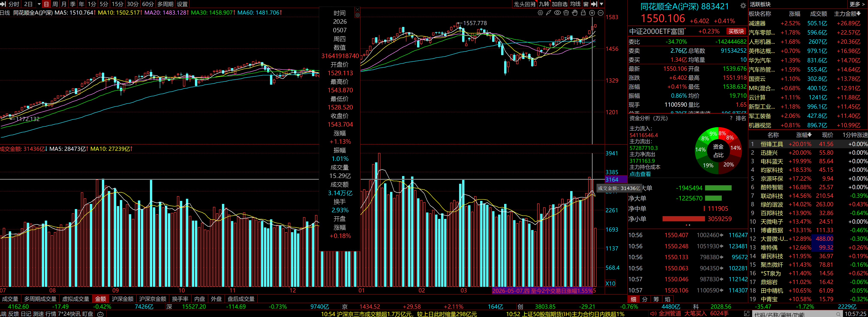
Task: Expand dropdown arrow beside 窗 toolbar button
Action: pos(602,4)
